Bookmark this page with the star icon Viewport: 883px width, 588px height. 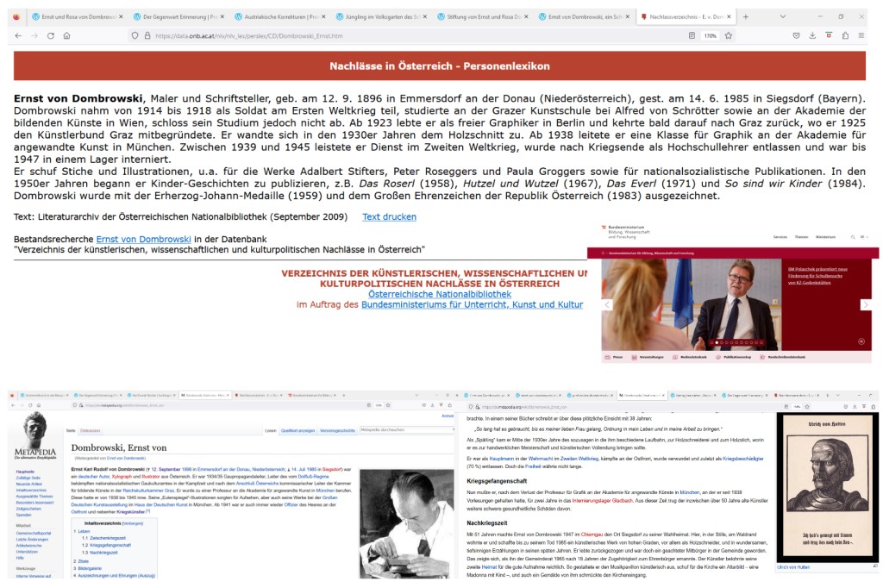click(x=729, y=35)
